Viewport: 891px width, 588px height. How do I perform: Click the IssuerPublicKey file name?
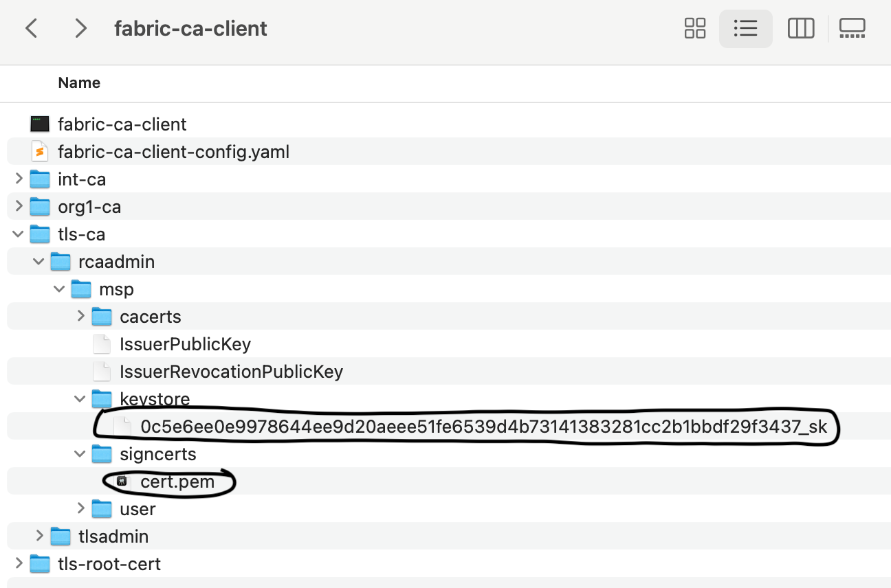[x=186, y=344]
